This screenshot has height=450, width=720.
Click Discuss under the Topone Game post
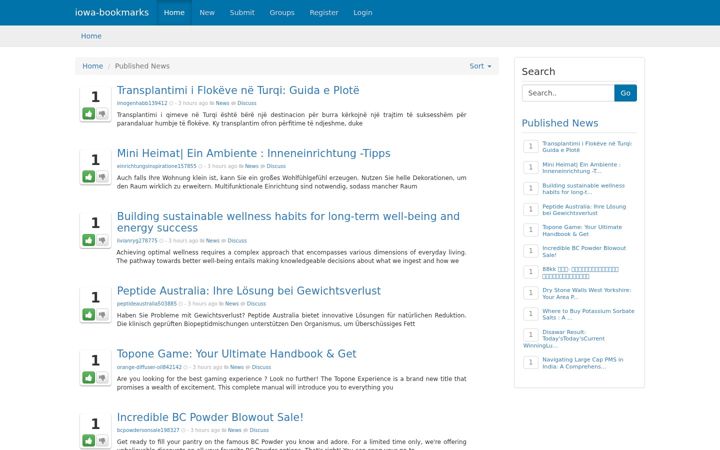coord(261,367)
